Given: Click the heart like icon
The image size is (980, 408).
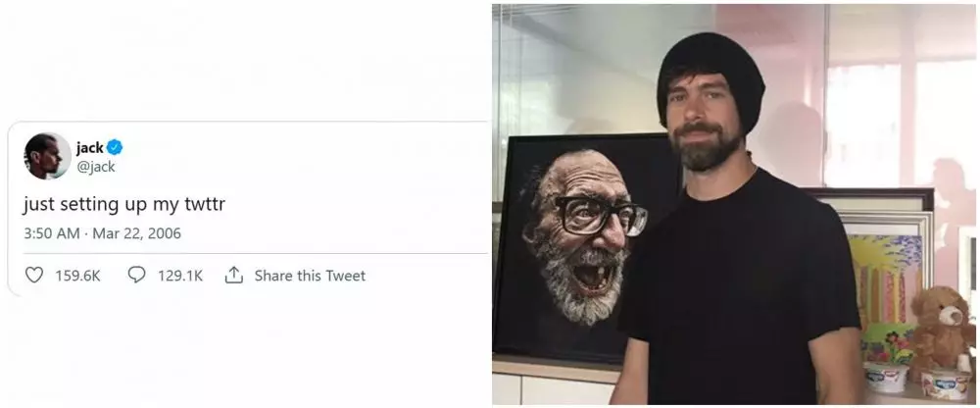Looking at the screenshot, I should (33, 276).
